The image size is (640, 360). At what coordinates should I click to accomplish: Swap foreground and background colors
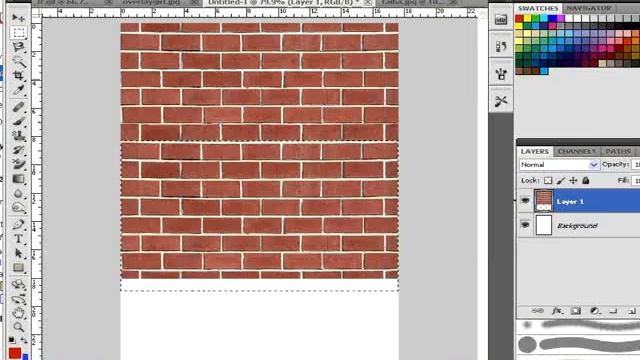click(24, 340)
